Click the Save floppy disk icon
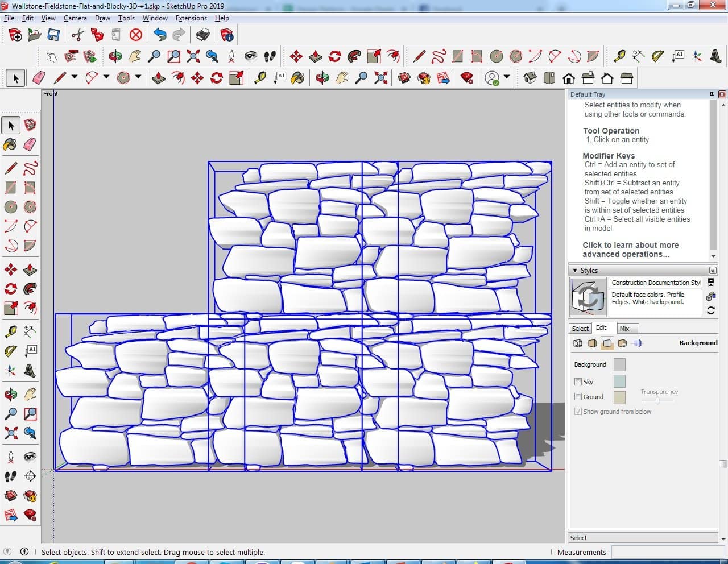The image size is (728, 564). tap(53, 35)
